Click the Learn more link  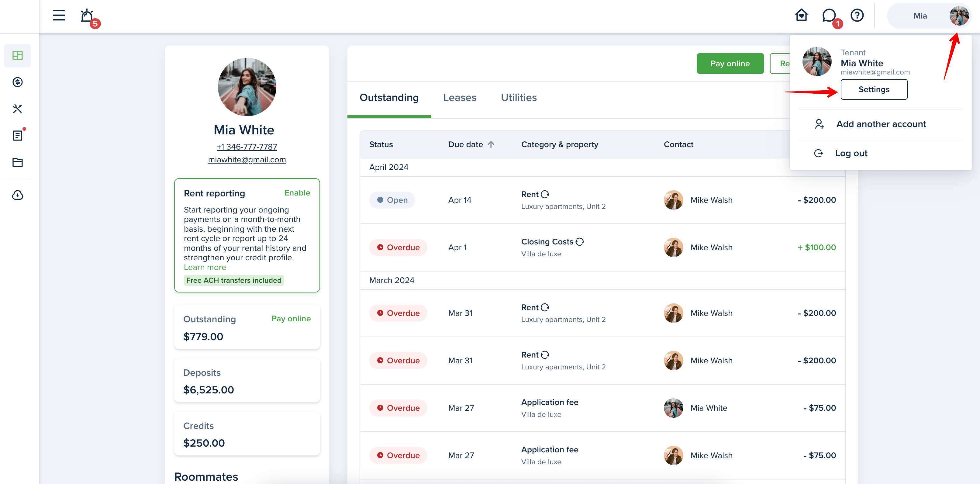click(205, 267)
